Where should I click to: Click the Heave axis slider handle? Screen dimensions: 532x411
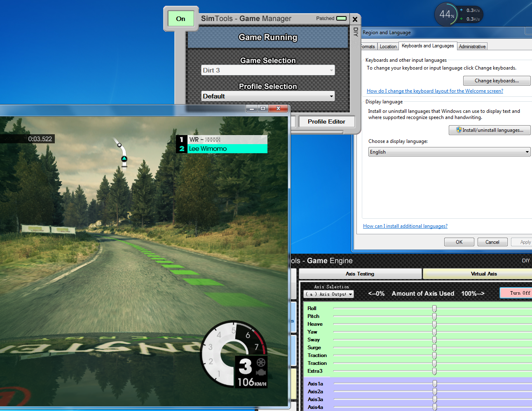coord(434,324)
